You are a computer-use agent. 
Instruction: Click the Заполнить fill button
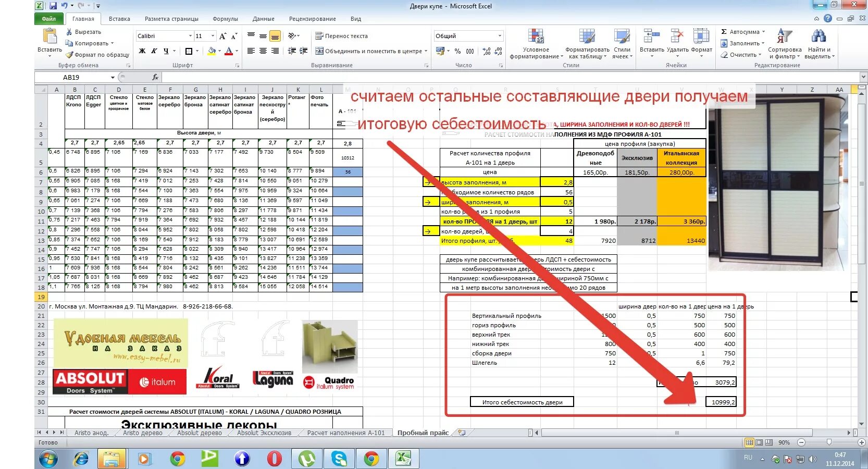pos(742,43)
